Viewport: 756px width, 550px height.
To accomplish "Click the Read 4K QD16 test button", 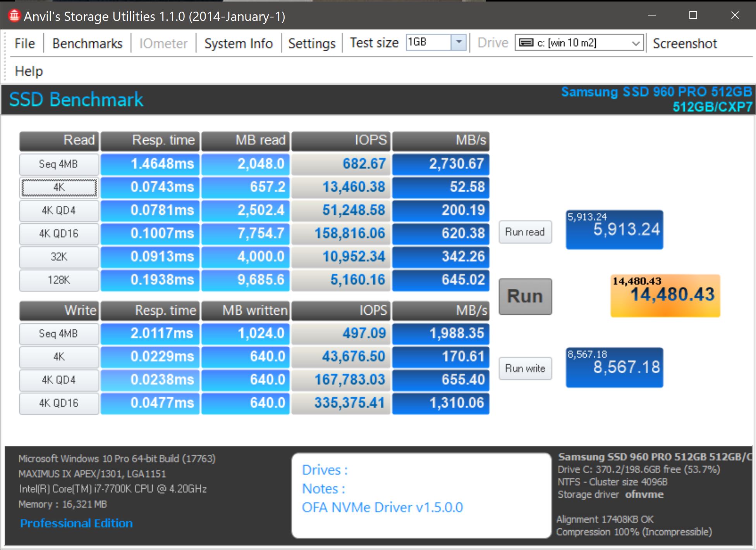I will (x=59, y=234).
